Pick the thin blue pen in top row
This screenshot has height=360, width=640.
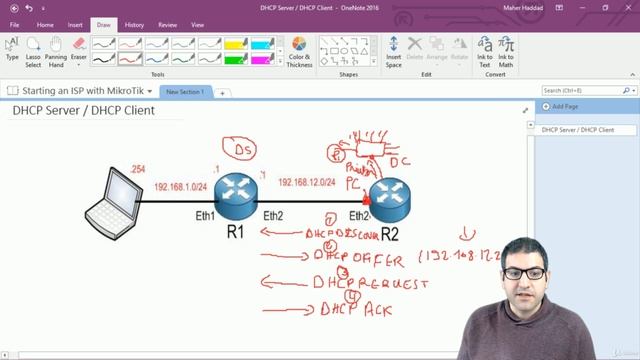pos(157,43)
